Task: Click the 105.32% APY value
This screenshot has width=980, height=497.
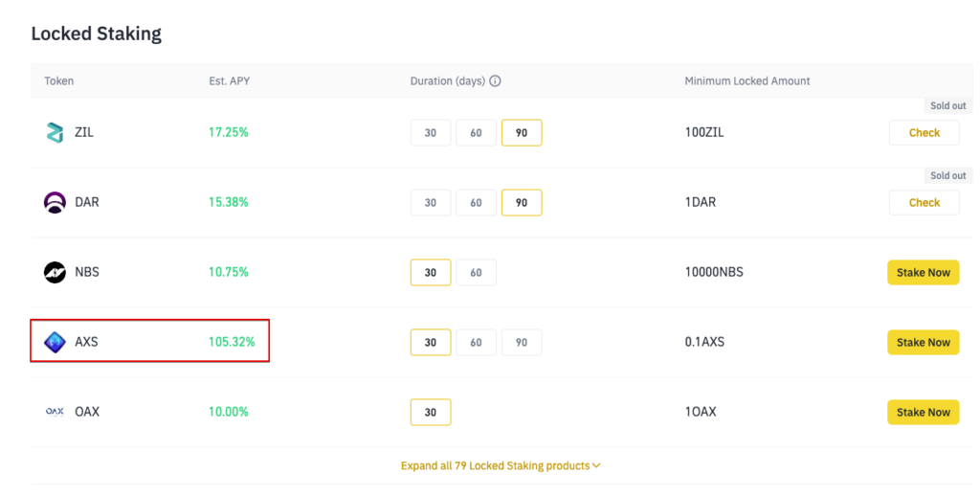Action: pos(232,342)
